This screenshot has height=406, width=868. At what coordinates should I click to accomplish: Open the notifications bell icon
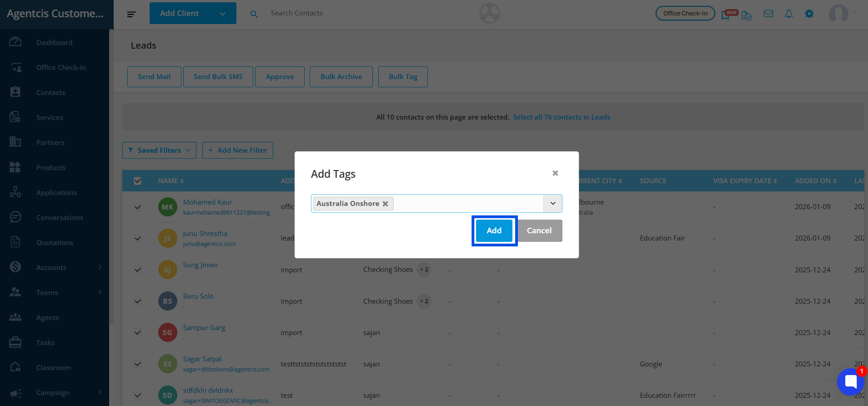point(789,14)
